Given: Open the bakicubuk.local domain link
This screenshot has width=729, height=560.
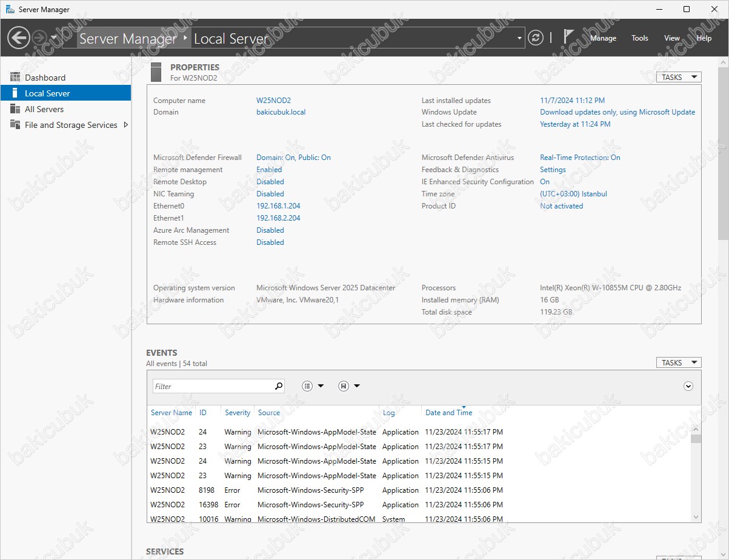Looking at the screenshot, I should pyautogui.click(x=281, y=112).
